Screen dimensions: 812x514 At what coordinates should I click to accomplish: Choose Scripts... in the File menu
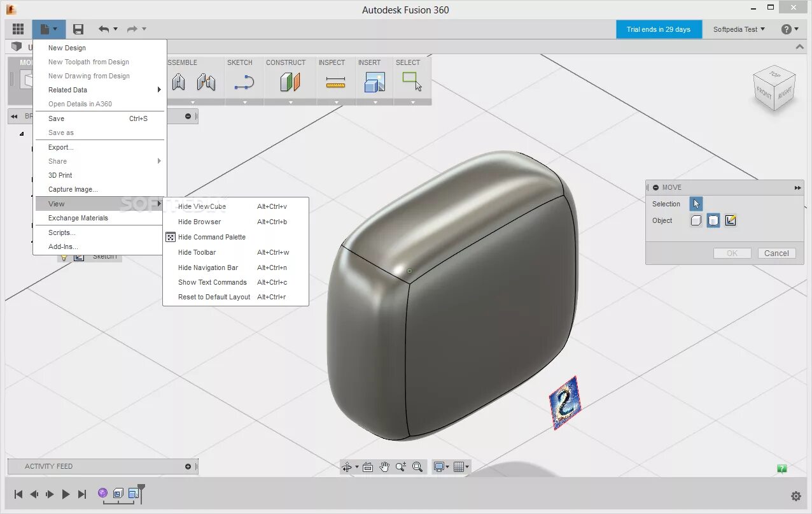(100, 232)
